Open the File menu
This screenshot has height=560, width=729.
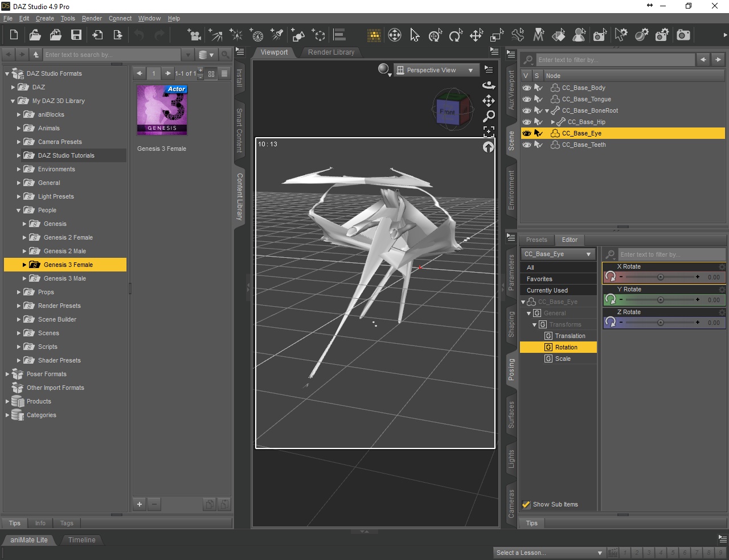[x=8, y=18]
